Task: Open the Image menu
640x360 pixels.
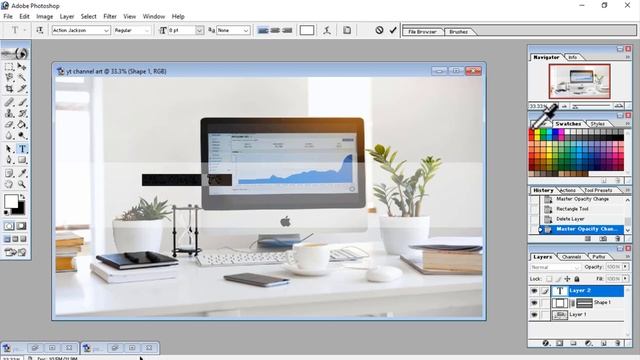Action: pos(44,16)
